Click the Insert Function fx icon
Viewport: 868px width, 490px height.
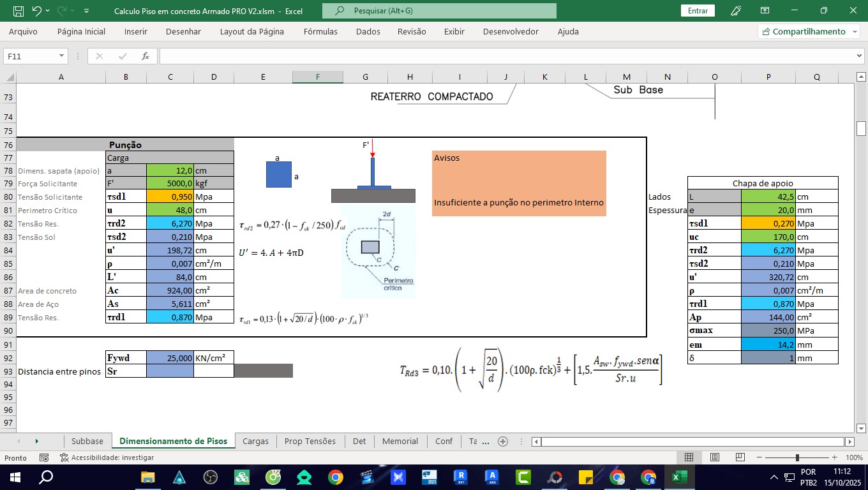pos(146,56)
